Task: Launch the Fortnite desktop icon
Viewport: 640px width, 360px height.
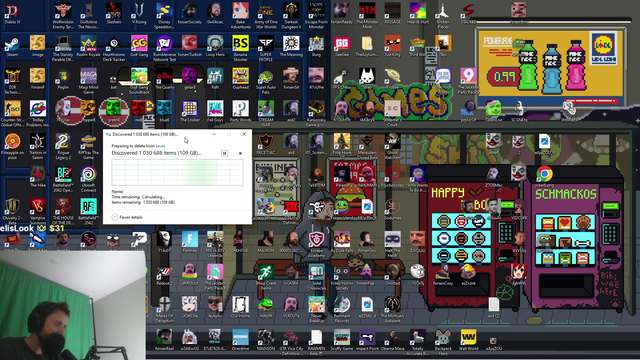Action: point(190,242)
